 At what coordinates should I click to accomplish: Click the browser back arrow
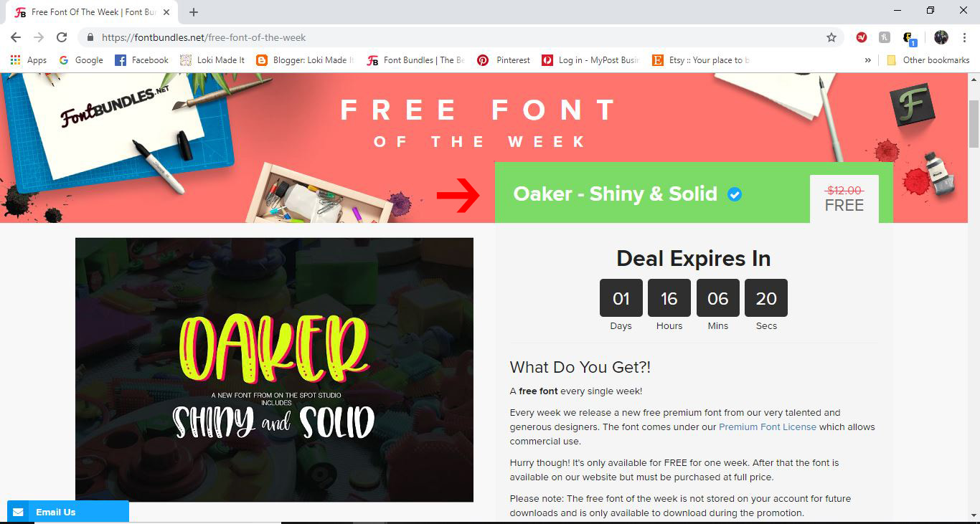(x=16, y=37)
